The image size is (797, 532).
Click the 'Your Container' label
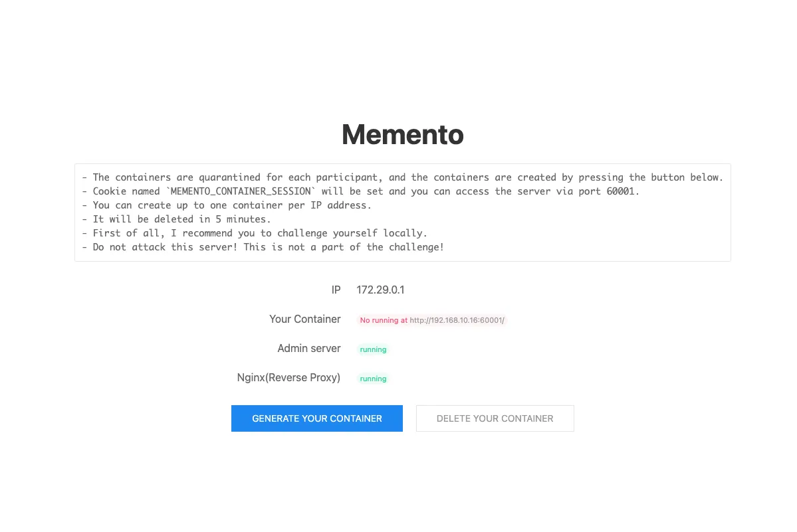(x=304, y=319)
